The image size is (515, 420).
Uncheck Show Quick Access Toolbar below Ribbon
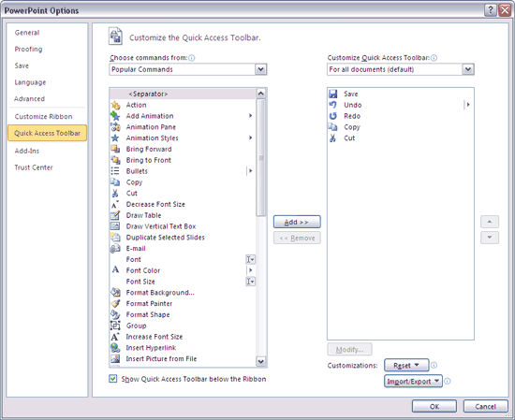113,379
